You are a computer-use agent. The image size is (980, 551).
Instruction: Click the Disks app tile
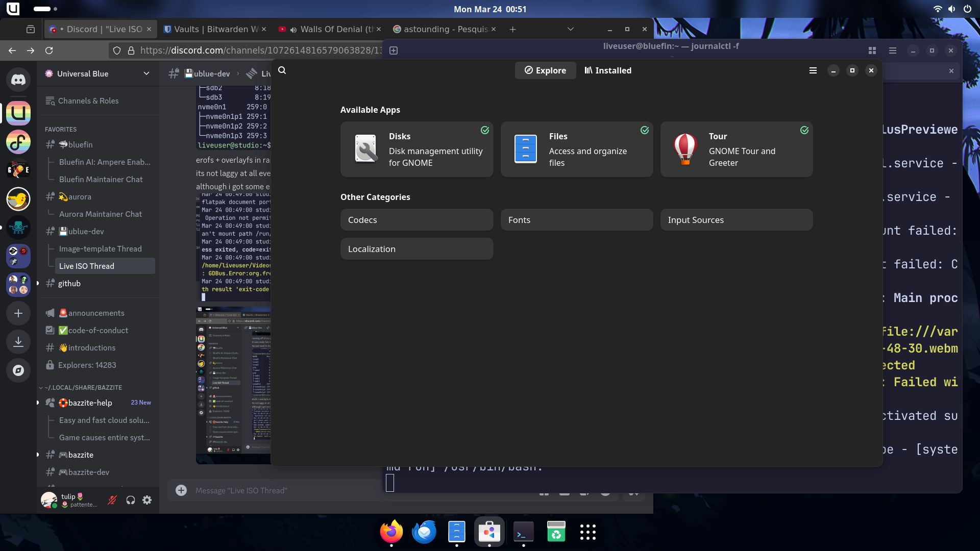[x=416, y=149]
